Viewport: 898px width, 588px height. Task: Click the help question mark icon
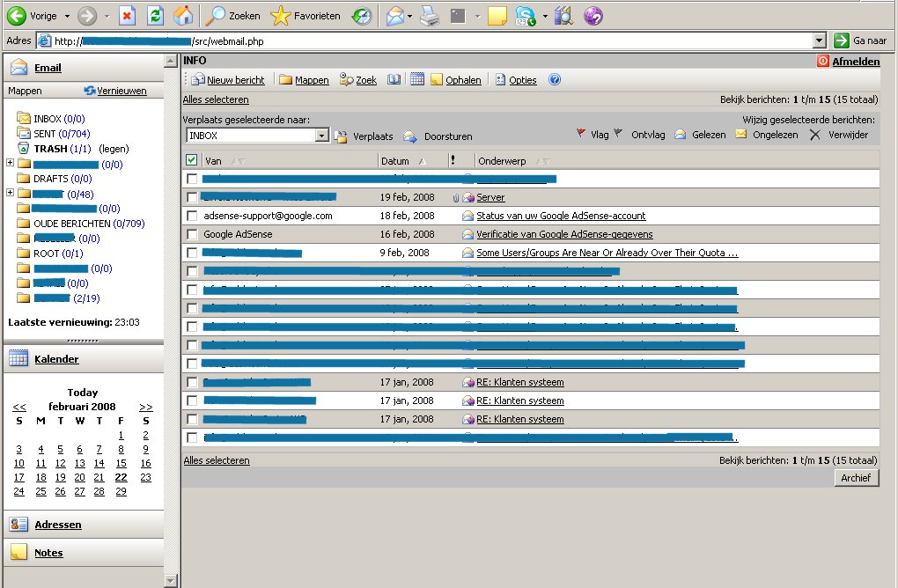555,79
